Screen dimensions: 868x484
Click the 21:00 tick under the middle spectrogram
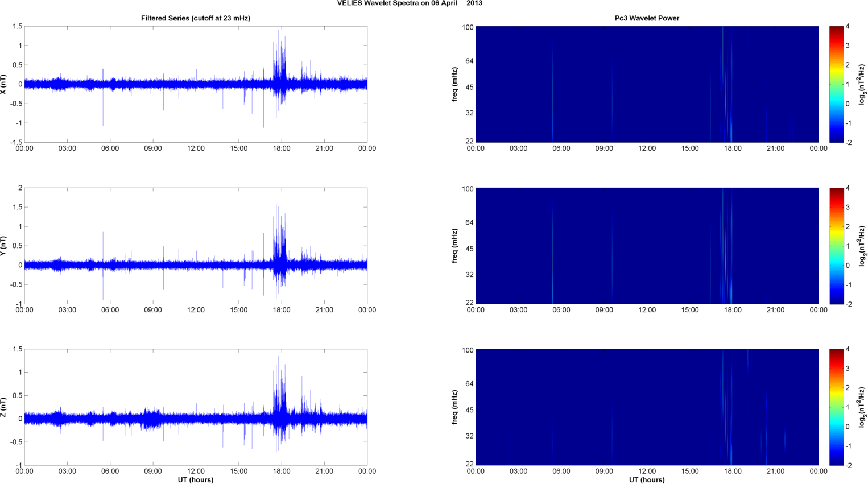pos(775,310)
